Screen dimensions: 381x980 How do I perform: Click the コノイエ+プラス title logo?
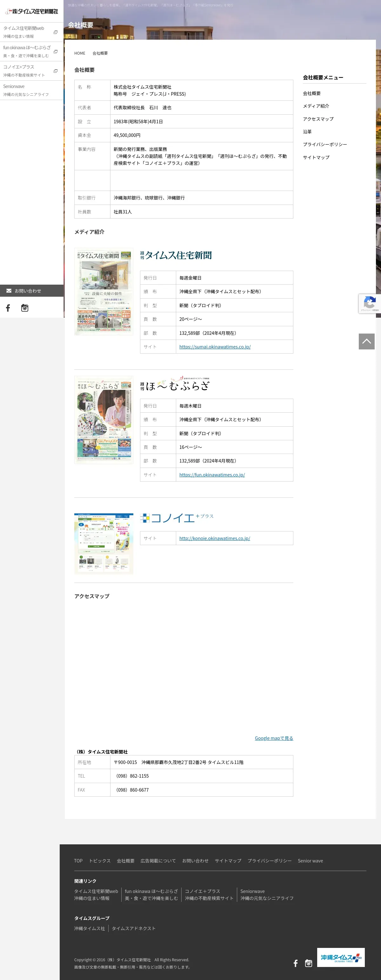point(177,518)
